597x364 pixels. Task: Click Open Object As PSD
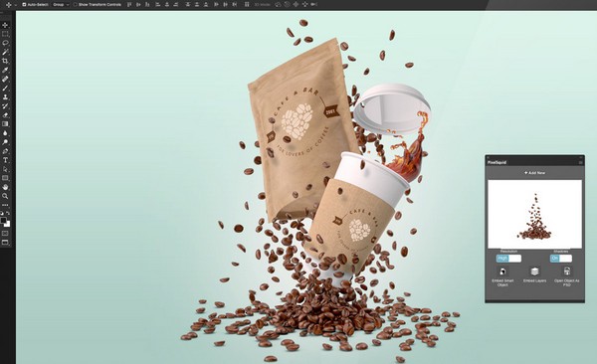(x=567, y=276)
